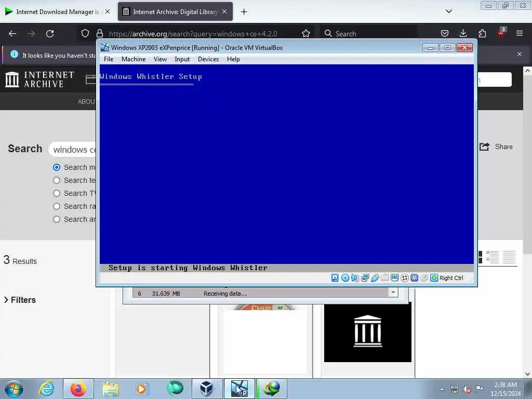This screenshot has height=399, width=532.
Task: Click the red uBlock extension icon
Action: (501, 33)
